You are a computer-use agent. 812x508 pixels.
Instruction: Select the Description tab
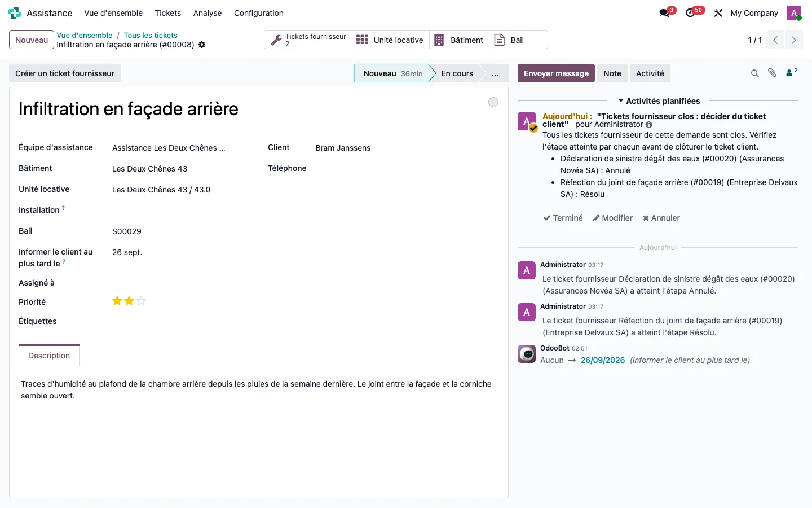[49, 356]
